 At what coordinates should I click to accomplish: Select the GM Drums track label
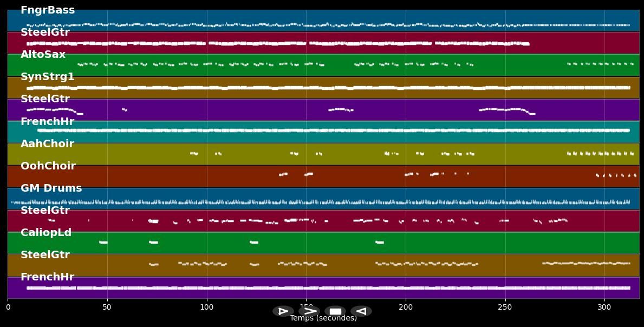pyautogui.click(x=51, y=188)
